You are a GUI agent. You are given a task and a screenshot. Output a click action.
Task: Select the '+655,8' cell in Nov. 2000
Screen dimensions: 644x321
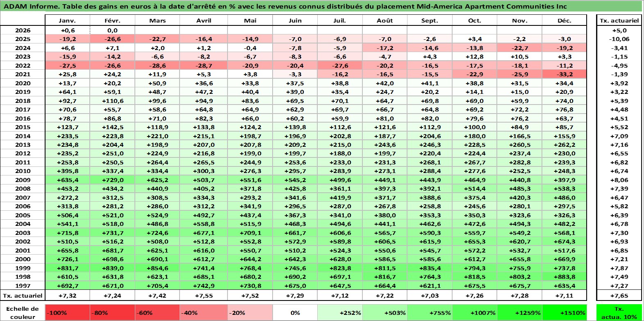pos(519,259)
